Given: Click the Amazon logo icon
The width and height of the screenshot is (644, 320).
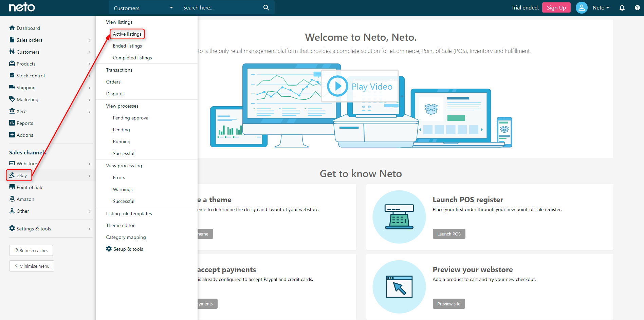Looking at the screenshot, I should pyautogui.click(x=12, y=199).
